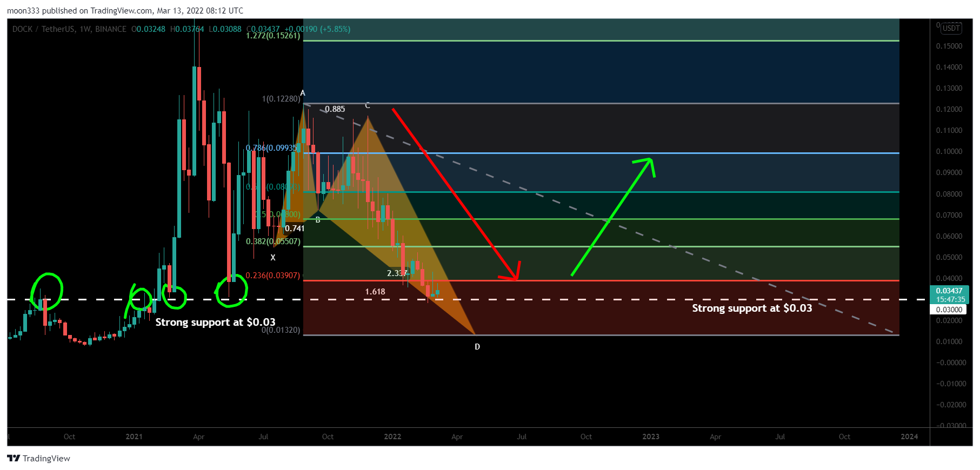Click the 0.15000 price axis label
The height and width of the screenshot is (470, 980).
pyautogui.click(x=949, y=46)
